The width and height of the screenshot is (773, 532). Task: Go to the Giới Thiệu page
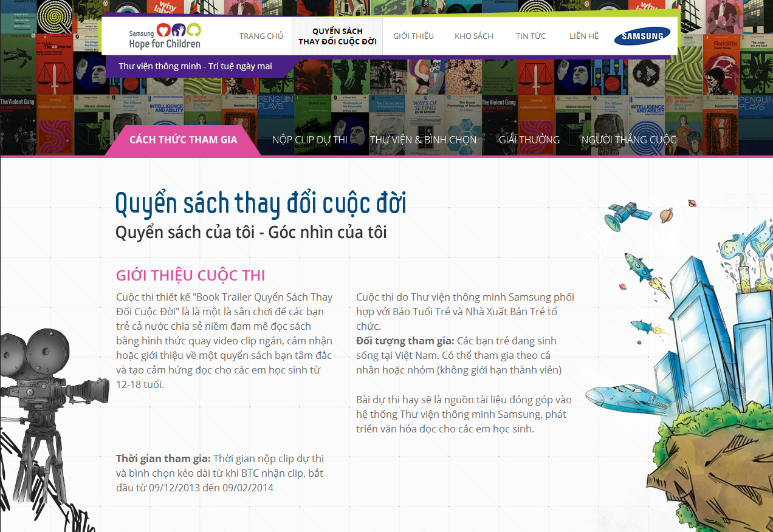coord(413,36)
